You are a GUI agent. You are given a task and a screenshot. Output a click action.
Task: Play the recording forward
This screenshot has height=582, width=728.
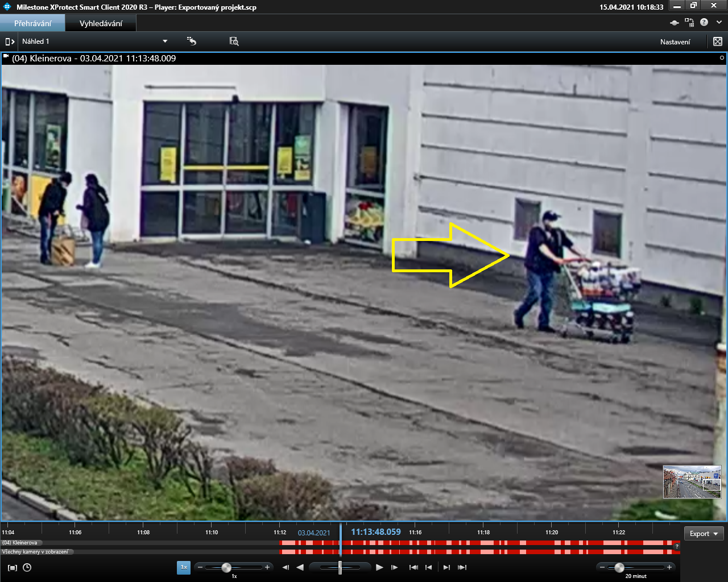tap(379, 567)
